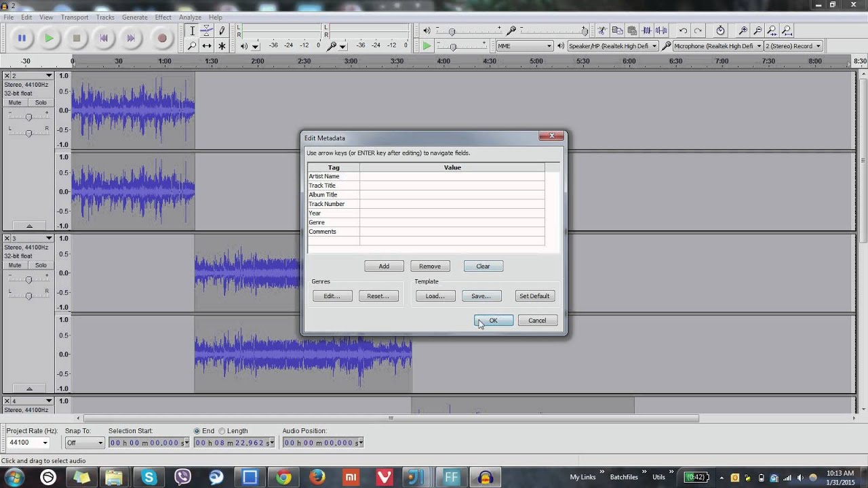Open the File menu
The image size is (868, 488).
[9, 17]
